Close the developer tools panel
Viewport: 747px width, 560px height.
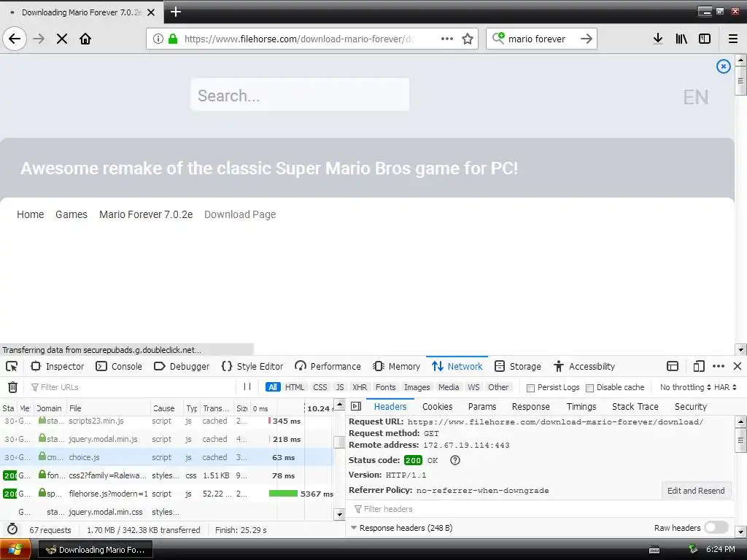coord(738,366)
